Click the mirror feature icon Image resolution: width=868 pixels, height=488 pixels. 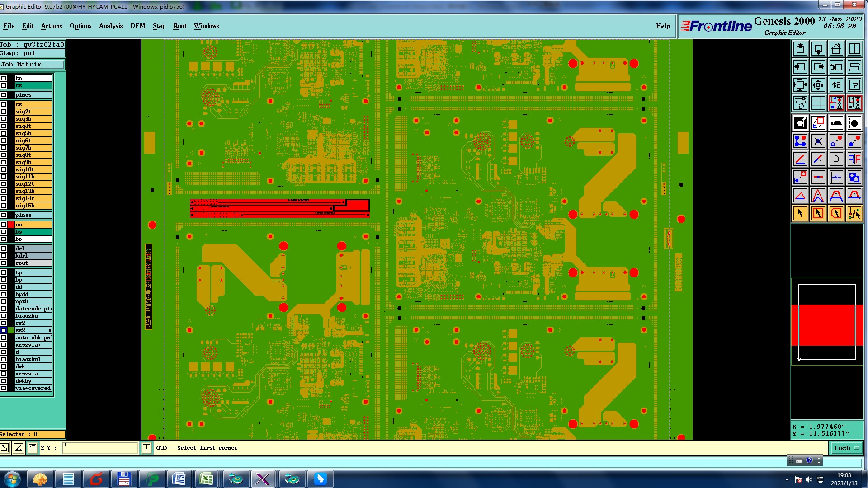coord(854,159)
